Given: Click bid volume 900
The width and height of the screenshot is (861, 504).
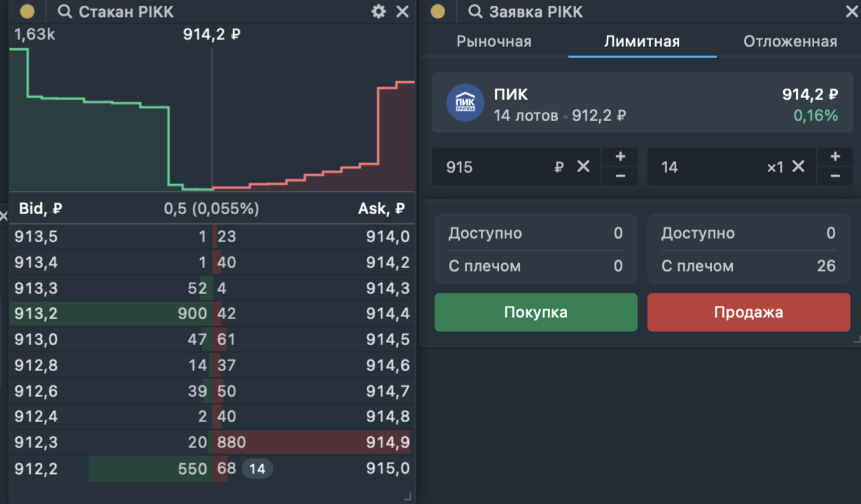Looking at the screenshot, I should click(x=192, y=314).
